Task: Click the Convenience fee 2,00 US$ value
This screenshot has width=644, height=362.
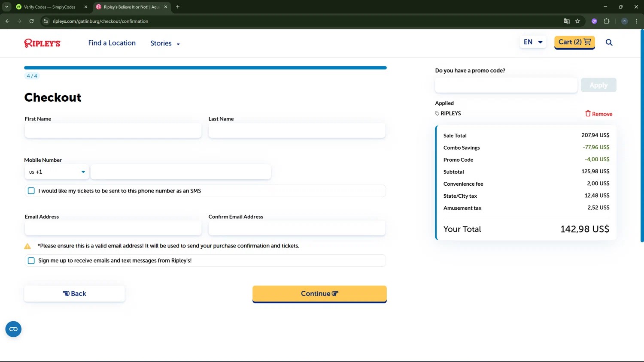Action: [598, 183]
